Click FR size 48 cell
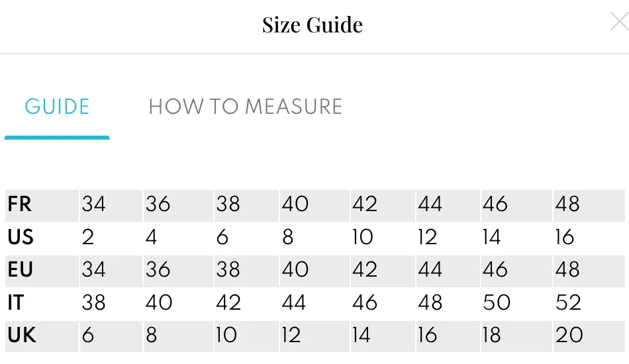This screenshot has width=629, height=364. pyautogui.click(x=567, y=205)
